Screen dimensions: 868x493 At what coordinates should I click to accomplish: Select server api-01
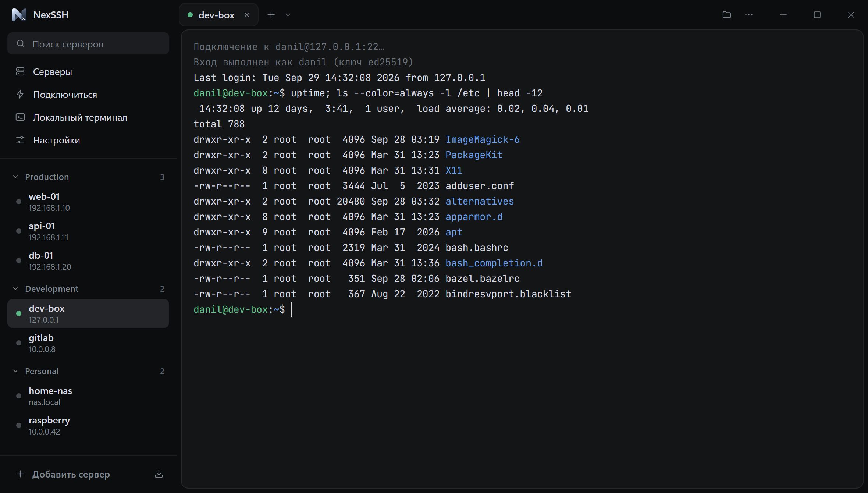click(88, 231)
